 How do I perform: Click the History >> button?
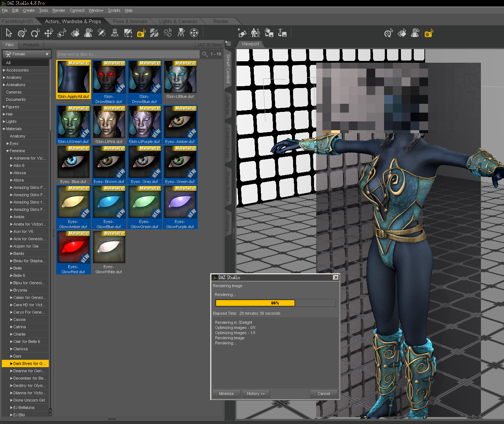256,394
